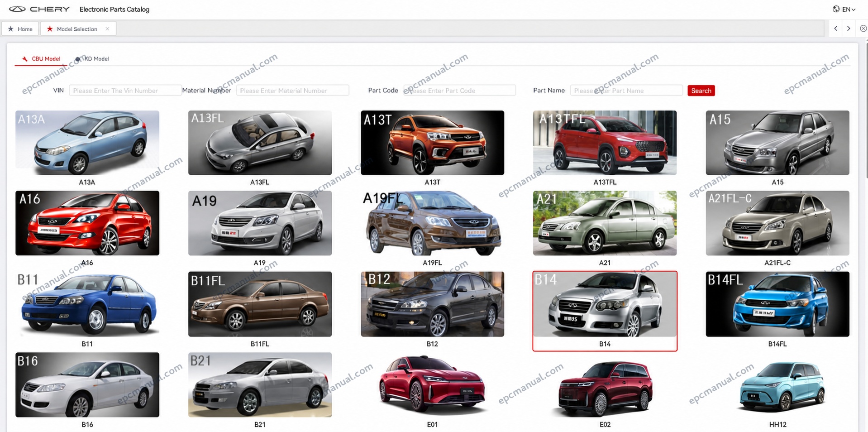Go to next tab with right arrow
The width and height of the screenshot is (868, 432).
click(x=849, y=29)
